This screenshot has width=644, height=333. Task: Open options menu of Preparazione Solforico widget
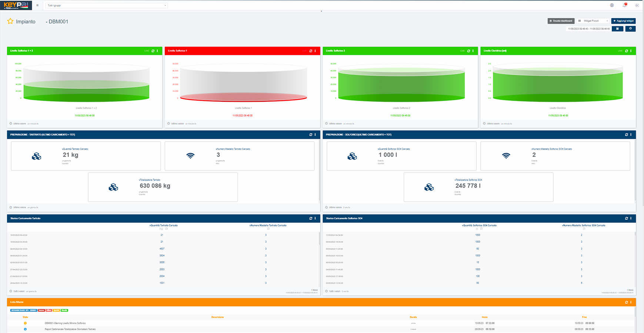631,135
